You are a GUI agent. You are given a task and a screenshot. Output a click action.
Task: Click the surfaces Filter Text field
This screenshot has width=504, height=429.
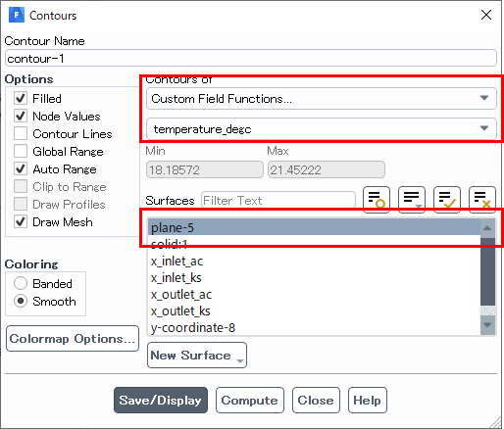tap(278, 200)
